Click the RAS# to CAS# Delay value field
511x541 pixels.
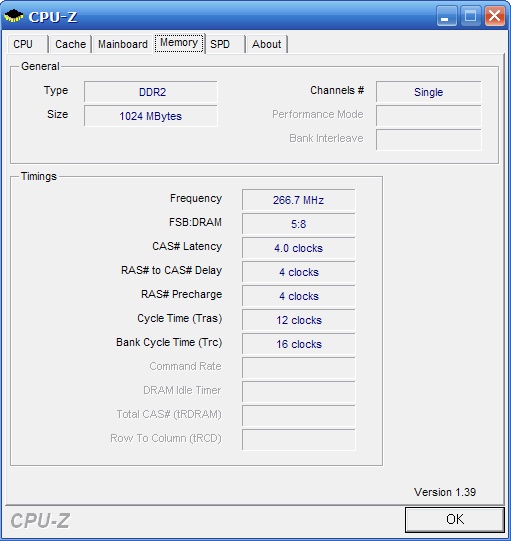298,272
